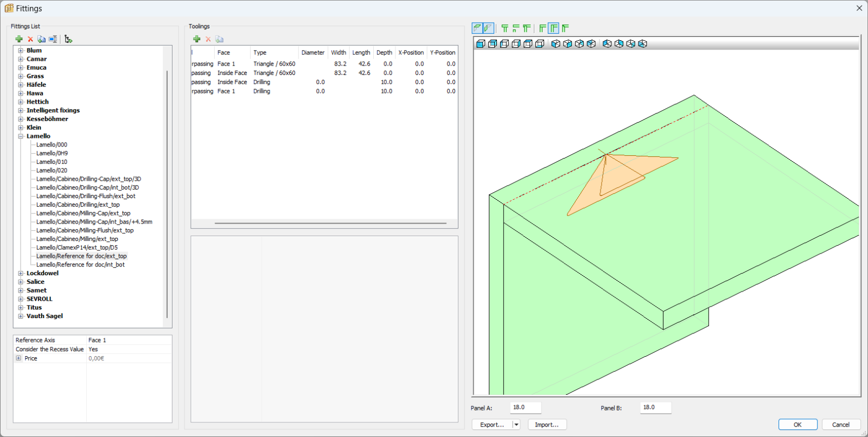Click the Toolings table horizontal scrollbar
Image resolution: width=868 pixels, height=437 pixels.
click(330, 223)
